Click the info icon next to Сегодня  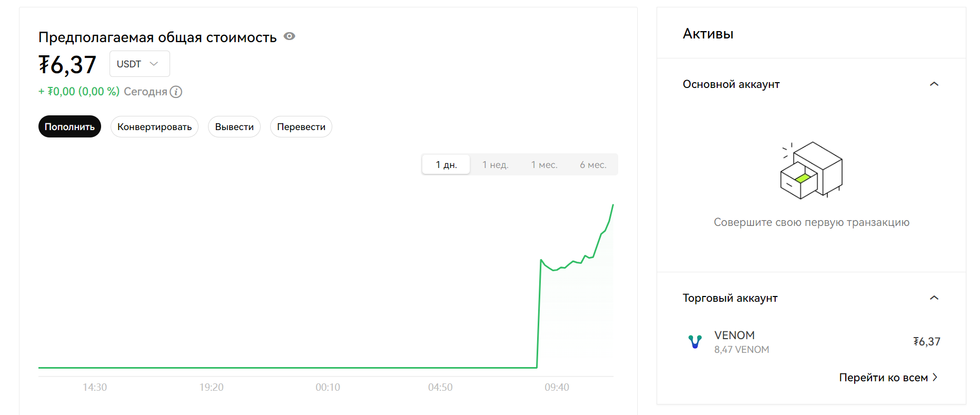(x=176, y=92)
